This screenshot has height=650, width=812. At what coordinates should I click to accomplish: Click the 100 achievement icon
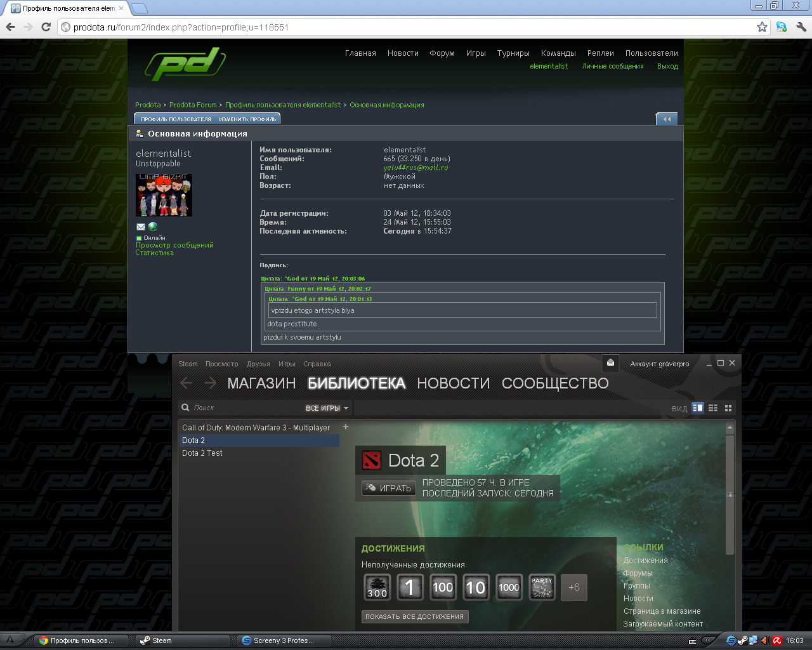tap(443, 587)
